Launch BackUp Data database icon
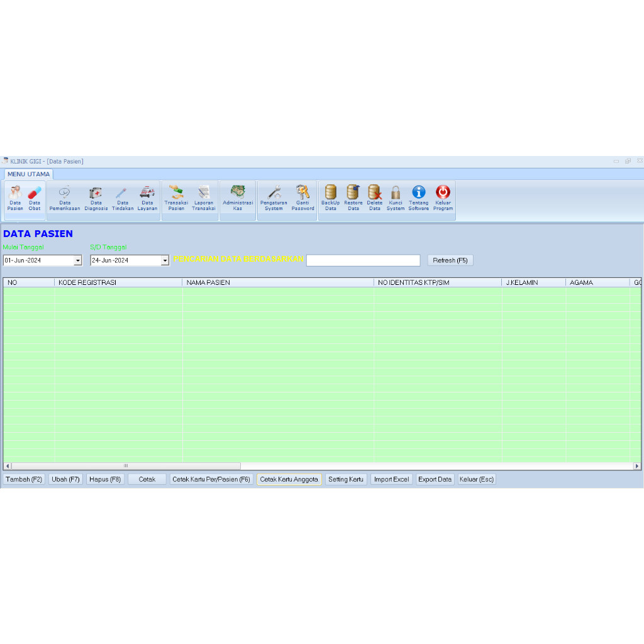Screen dimensions: 644x644 pos(331,193)
